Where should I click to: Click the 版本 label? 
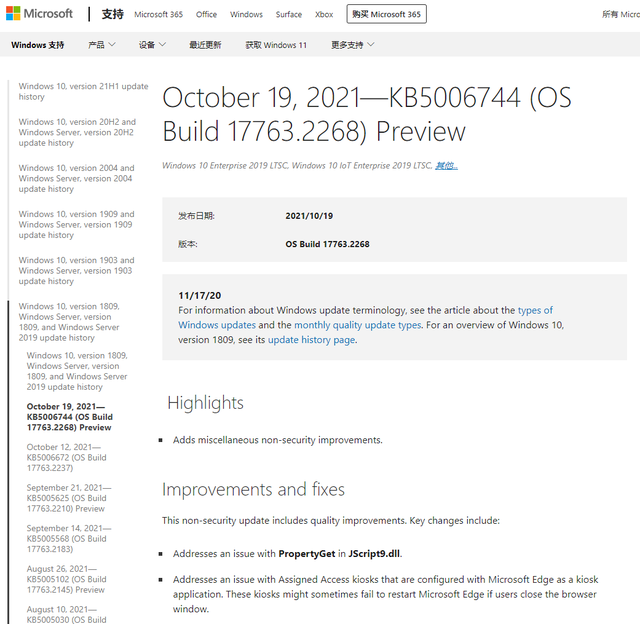[x=188, y=244]
